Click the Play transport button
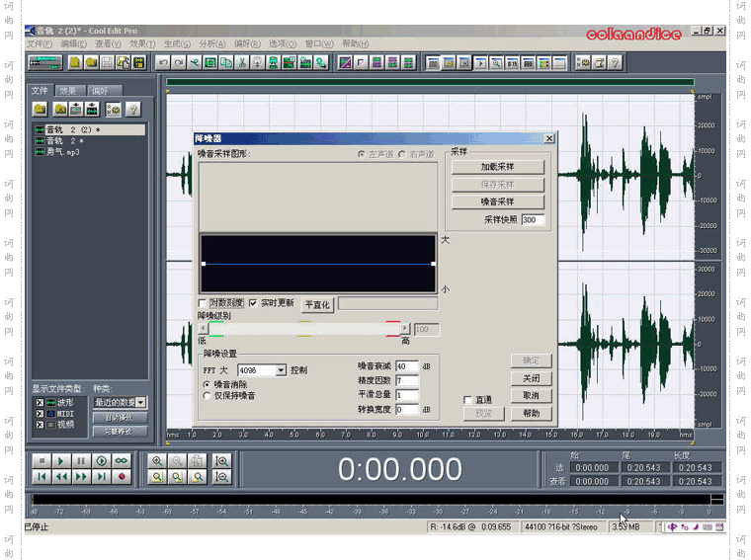This screenshot has height=560, width=751. (61, 461)
